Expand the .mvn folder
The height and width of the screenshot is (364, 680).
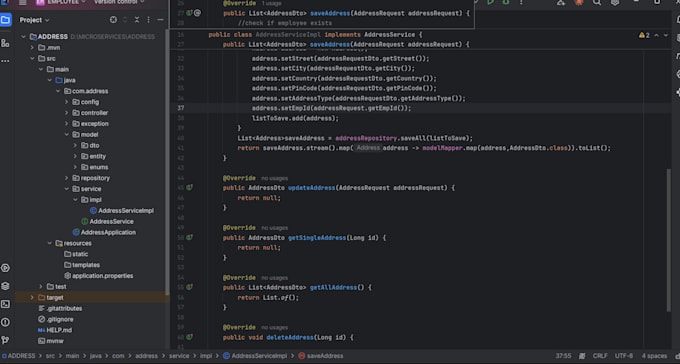(32, 48)
